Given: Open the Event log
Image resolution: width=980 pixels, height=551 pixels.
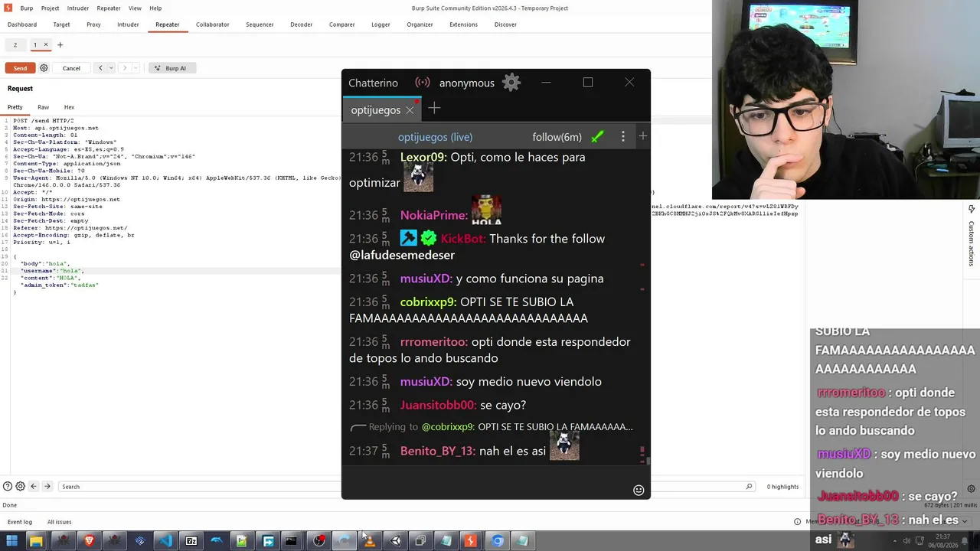Looking at the screenshot, I should [x=20, y=522].
